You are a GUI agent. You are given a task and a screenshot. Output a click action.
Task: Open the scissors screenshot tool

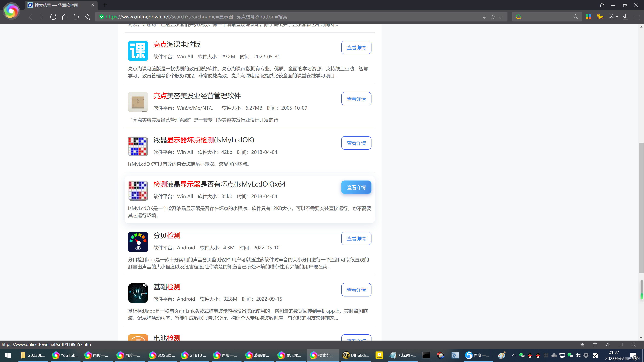coord(611,17)
